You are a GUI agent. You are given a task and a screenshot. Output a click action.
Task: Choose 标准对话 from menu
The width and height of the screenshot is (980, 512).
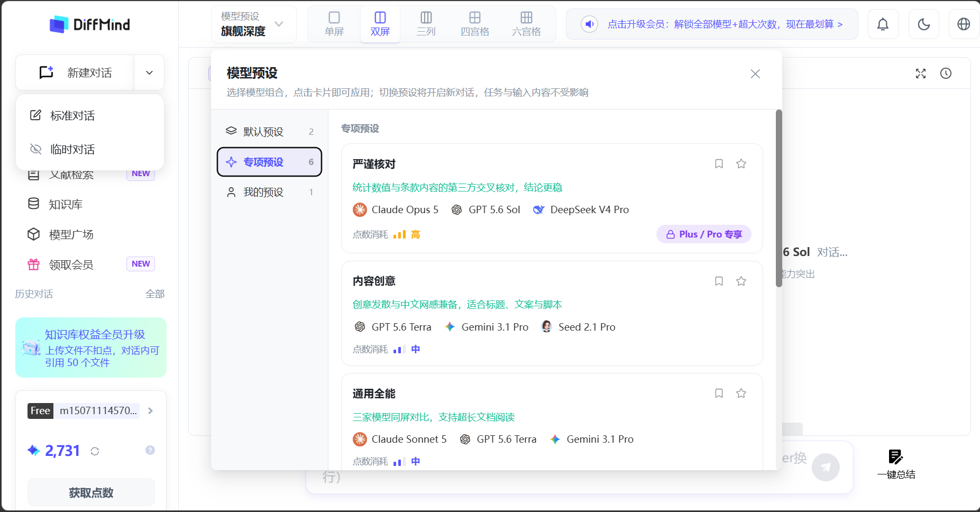point(90,115)
